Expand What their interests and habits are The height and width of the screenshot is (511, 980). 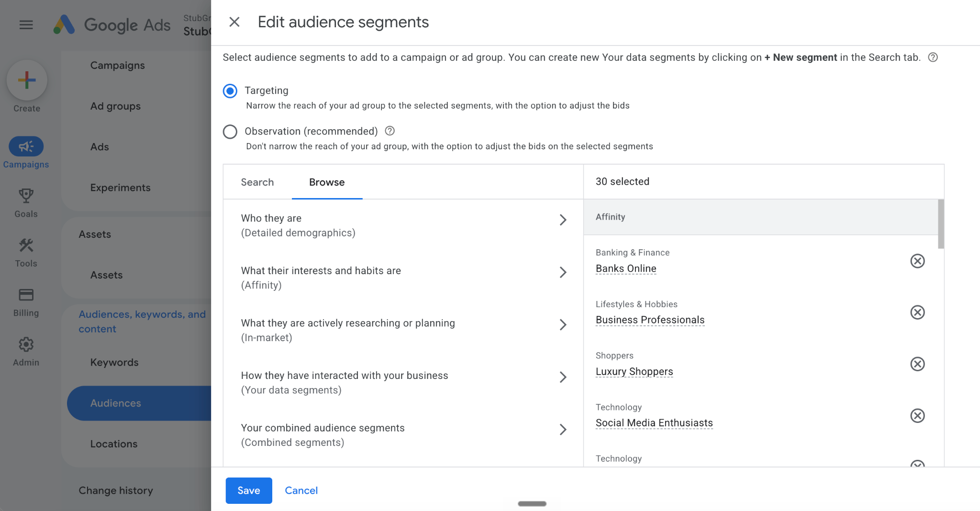point(403,278)
